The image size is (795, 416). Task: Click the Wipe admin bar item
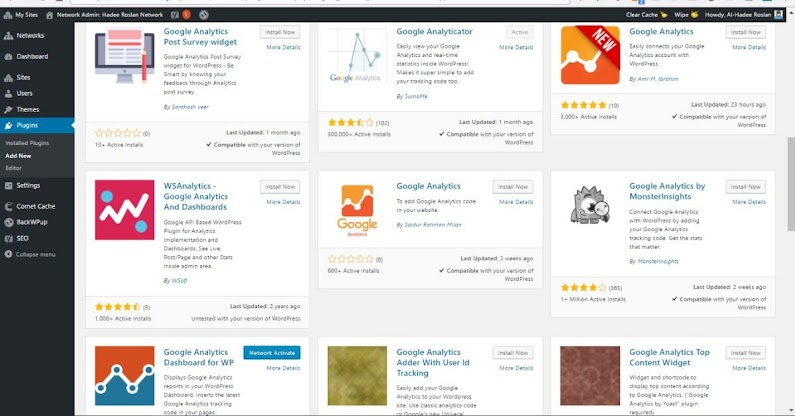point(686,15)
